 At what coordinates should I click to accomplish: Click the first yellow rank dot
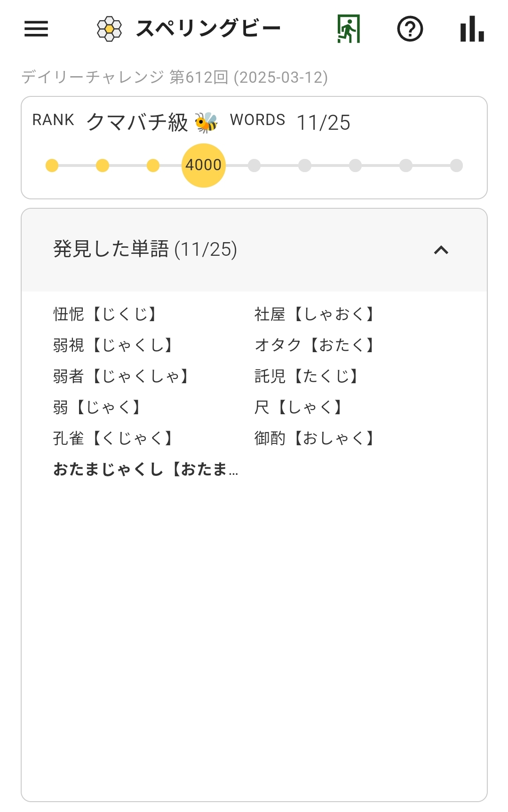click(52, 166)
